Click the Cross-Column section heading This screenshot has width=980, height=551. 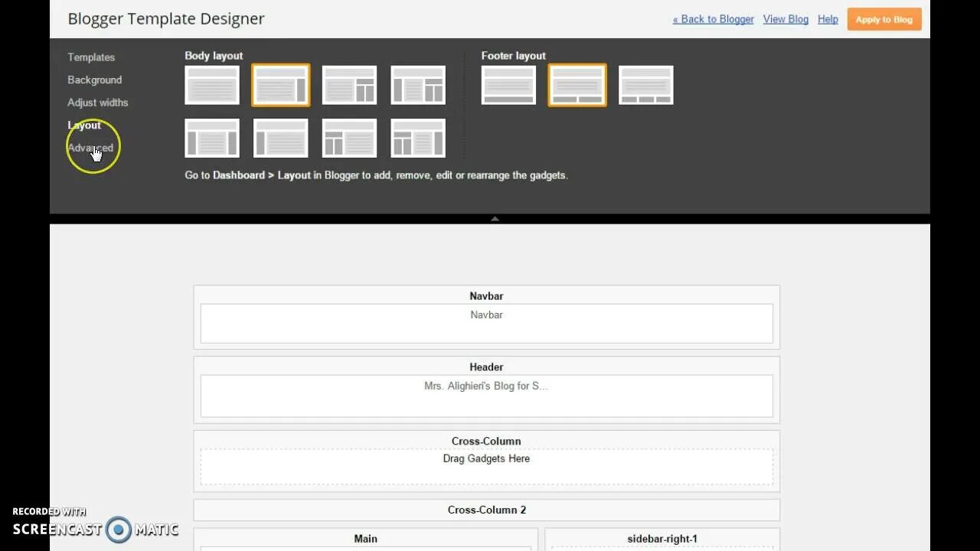[x=486, y=441]
